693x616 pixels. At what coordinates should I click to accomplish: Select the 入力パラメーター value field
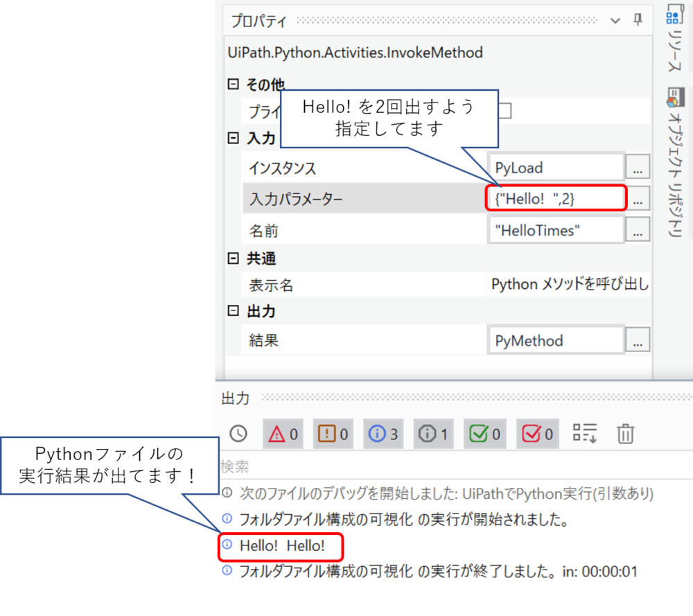click(x=554, y=197)
